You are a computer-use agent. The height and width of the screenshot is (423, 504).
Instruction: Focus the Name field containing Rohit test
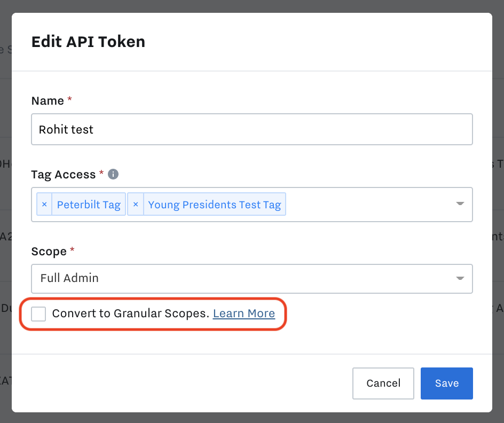point(252,129)
